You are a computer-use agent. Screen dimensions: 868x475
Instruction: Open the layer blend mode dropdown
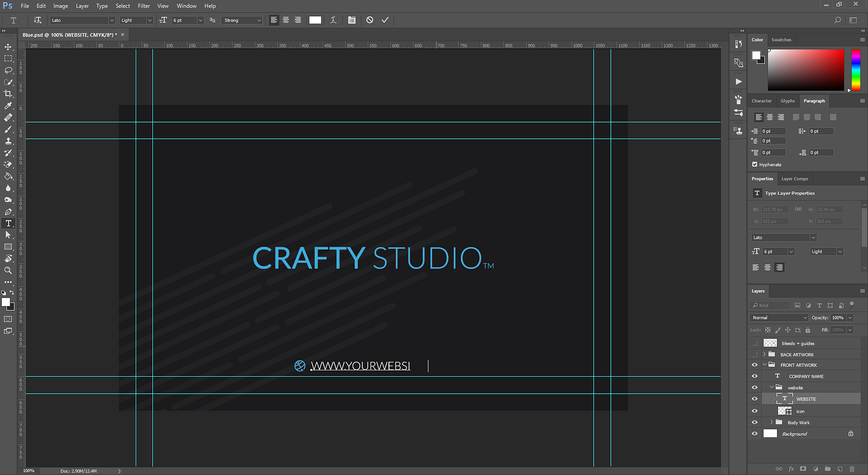click(x=779, y=318)
